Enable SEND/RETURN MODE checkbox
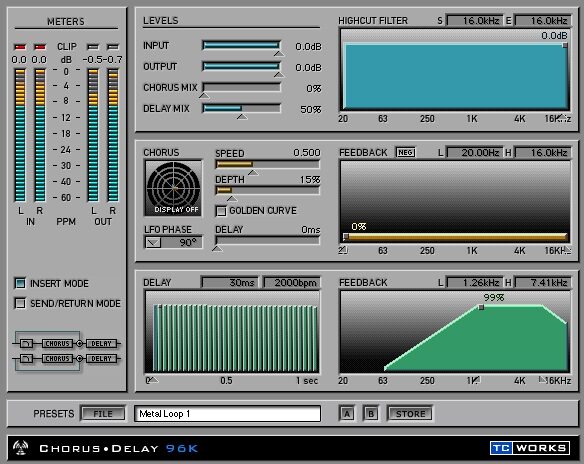 pos(20,303)
